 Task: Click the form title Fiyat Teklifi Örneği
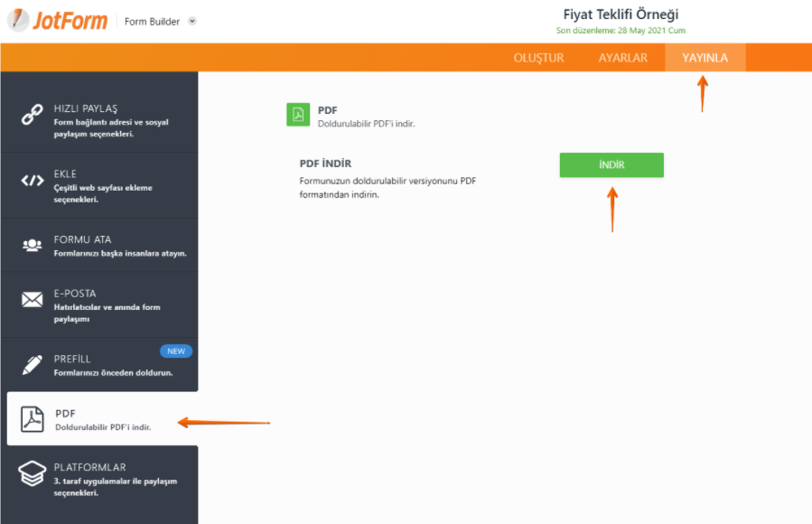click(x=621, y=14)
